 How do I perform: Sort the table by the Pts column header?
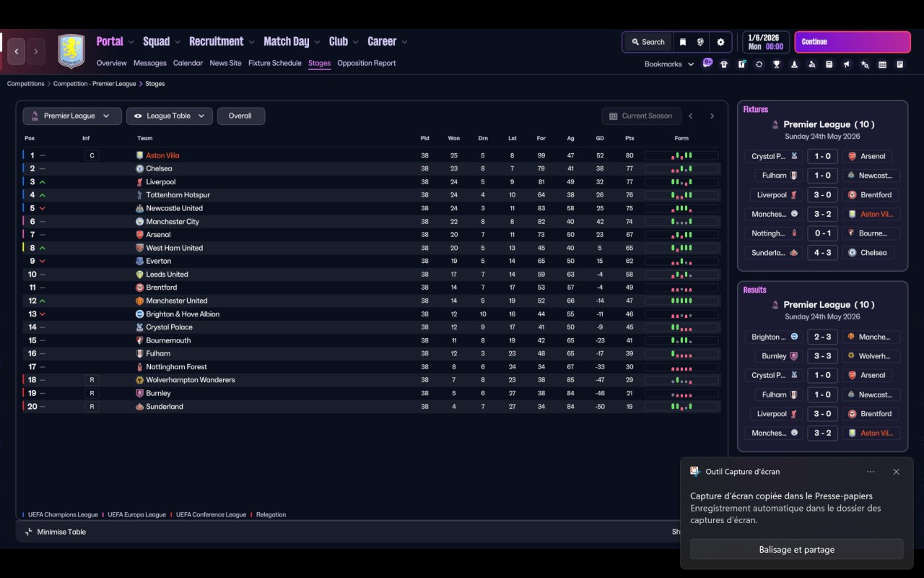(629, 138)
